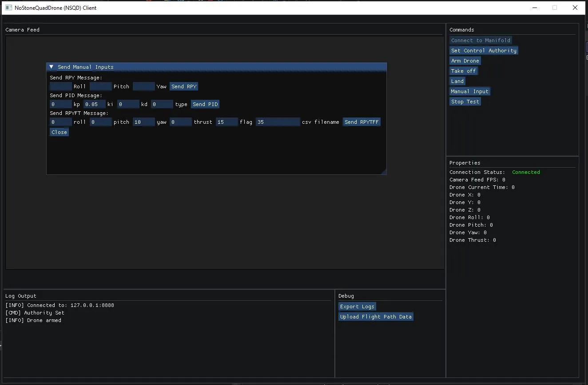This screenshot has height=385, width=588.
Task: Click the Log Output panel header
Action: (x=21, y=296)
